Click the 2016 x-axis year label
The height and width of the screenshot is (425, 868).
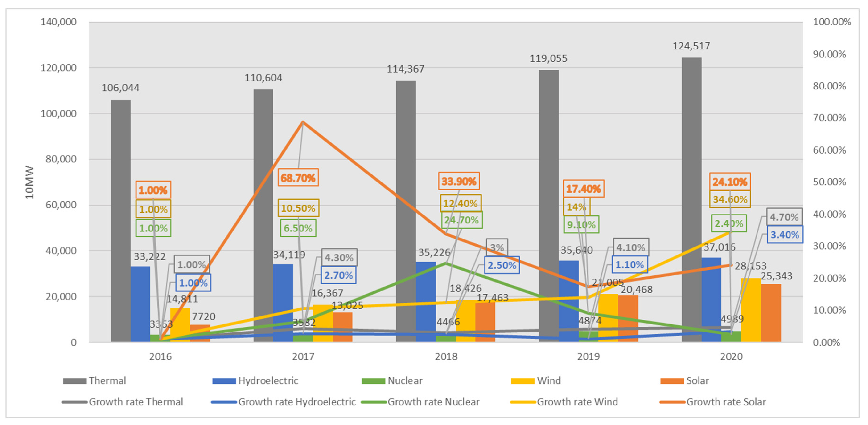pos(160,357)
